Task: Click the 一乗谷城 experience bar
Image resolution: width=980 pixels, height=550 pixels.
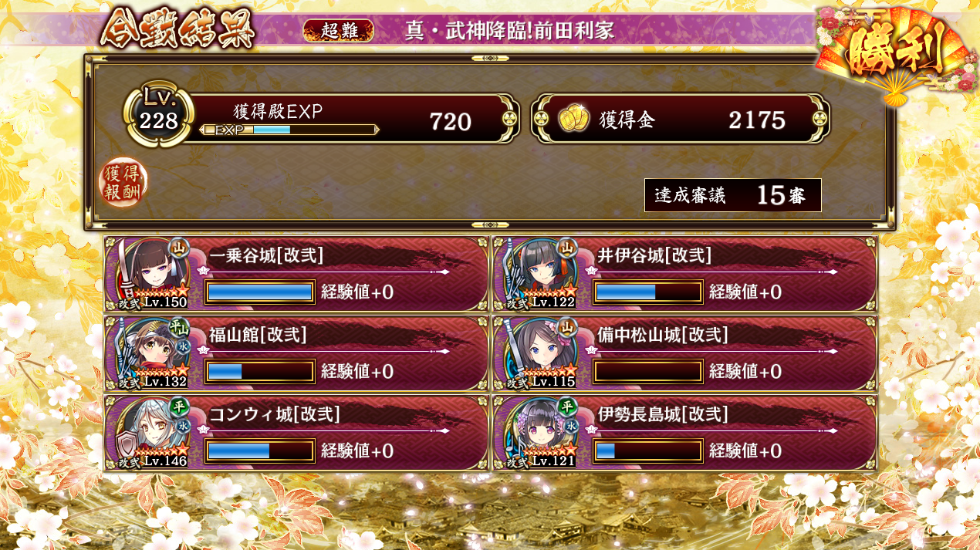Action: point(260,292)
